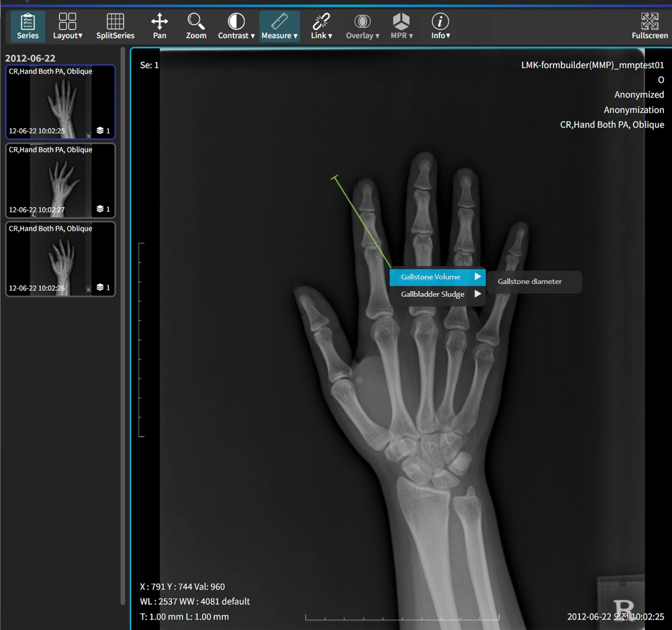
Task: Select the 10:02:26 hand series thumbnail
Action: 60,259
